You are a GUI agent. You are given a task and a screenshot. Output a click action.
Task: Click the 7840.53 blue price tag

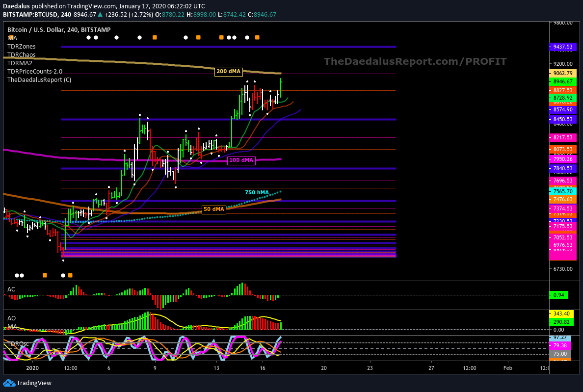click(563, 168)
